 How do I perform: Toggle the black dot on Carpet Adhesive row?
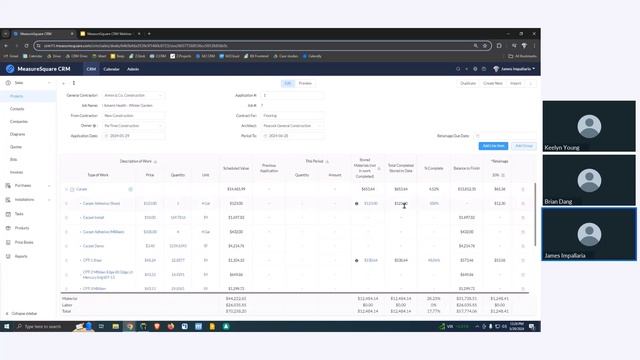click(356, 204)
